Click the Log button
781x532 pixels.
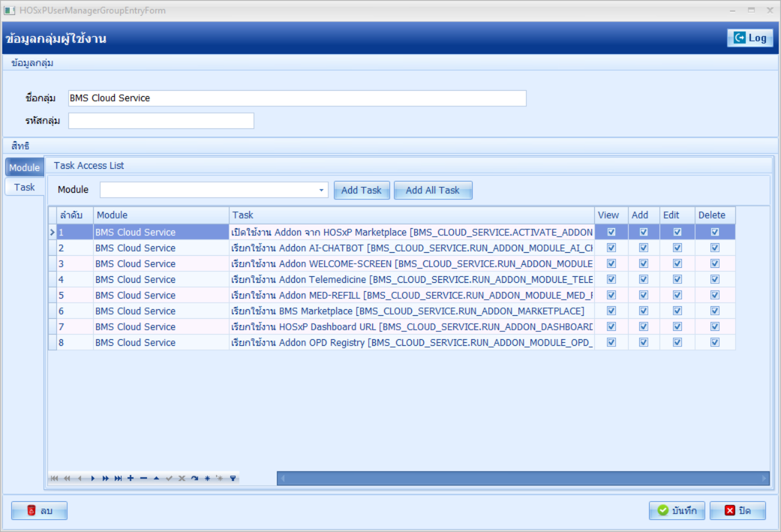click(x=750, y=38)
